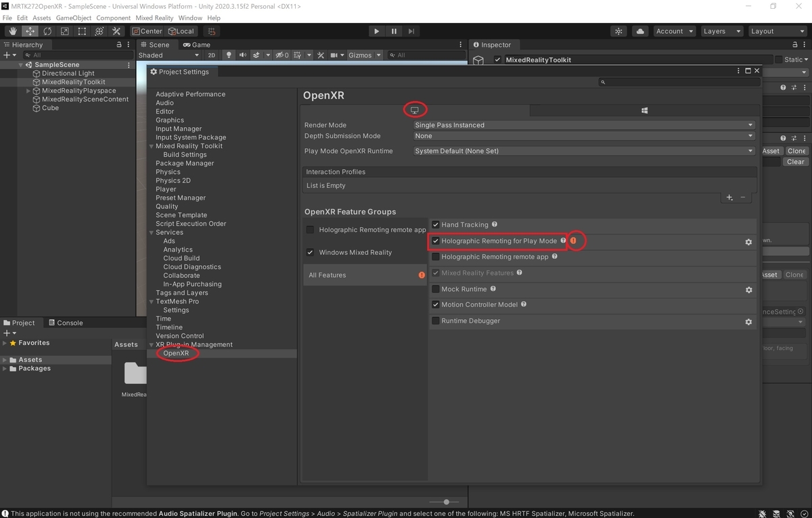Image resolution: width=812 pixels, height=518 pixels.
Task: Open scene component tools icon in the Scene toolbar
Action: pos(321,55)
